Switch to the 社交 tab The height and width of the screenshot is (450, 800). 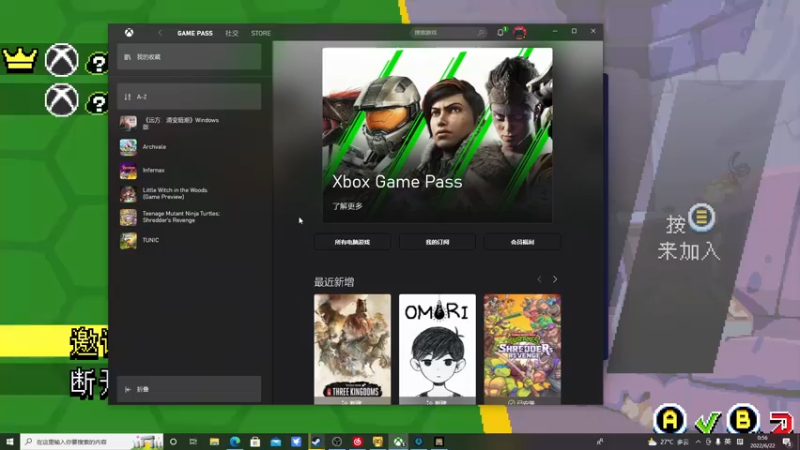(232, 33)
